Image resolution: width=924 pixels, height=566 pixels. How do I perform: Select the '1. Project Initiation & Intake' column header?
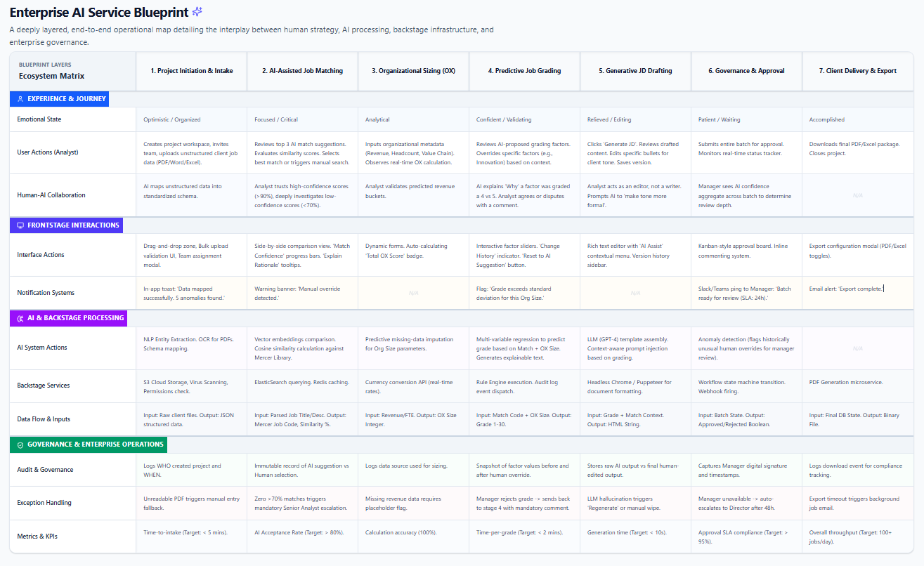tap(191, 71)
